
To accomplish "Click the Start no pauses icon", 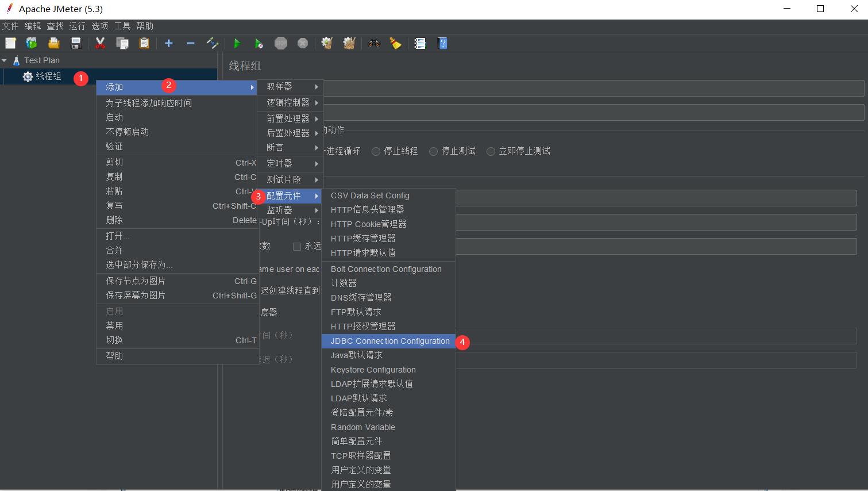I will (259, 43).
